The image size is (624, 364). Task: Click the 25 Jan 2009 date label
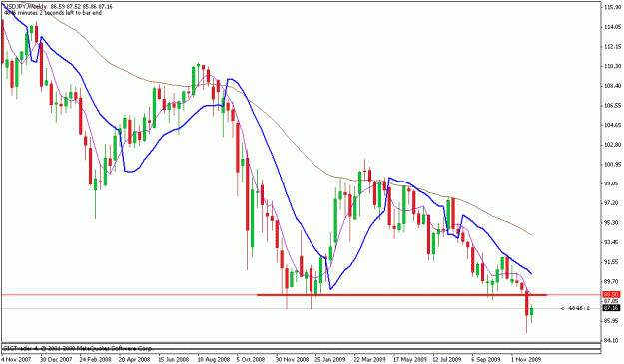point(330,359)
